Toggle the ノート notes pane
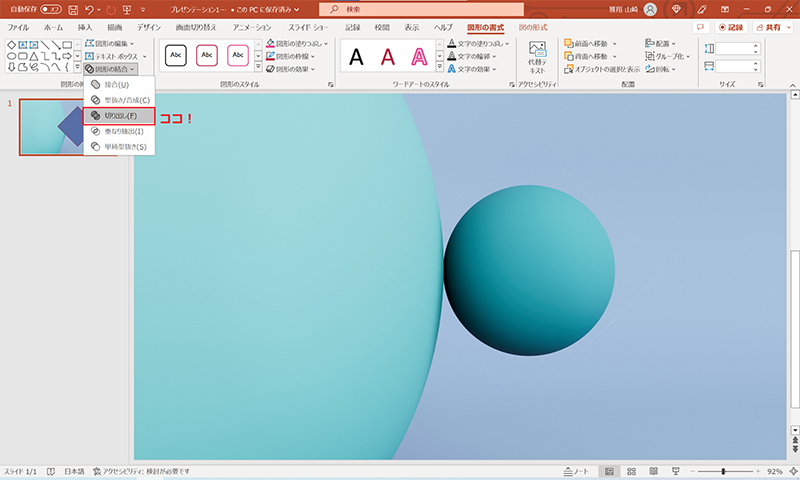 577,471
